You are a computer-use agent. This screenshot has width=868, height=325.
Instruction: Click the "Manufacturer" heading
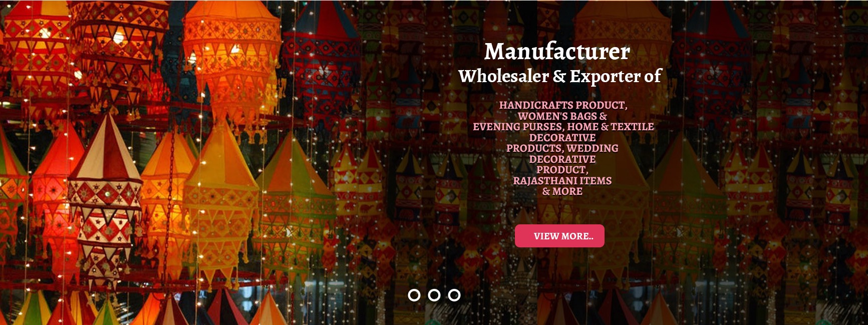click(557, 52)
